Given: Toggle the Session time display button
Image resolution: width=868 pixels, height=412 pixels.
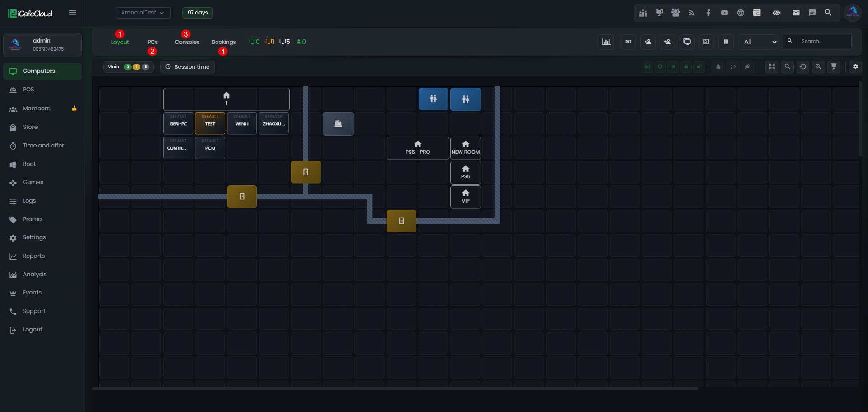Looking at the screenshot, I should coord(188,67).
